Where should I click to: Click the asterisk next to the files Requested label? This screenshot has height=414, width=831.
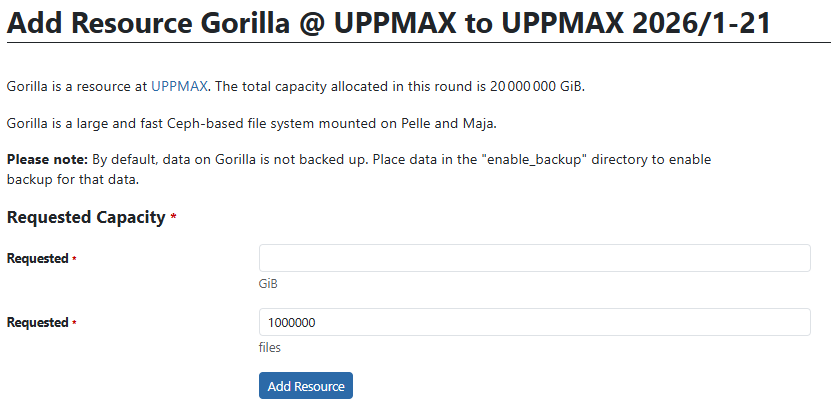point(73,324)
